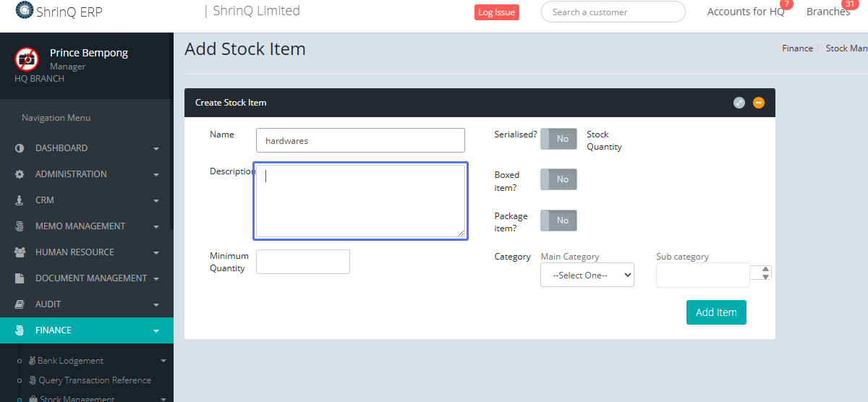
Task: Click the Administration gear icon
Action: 20,174
